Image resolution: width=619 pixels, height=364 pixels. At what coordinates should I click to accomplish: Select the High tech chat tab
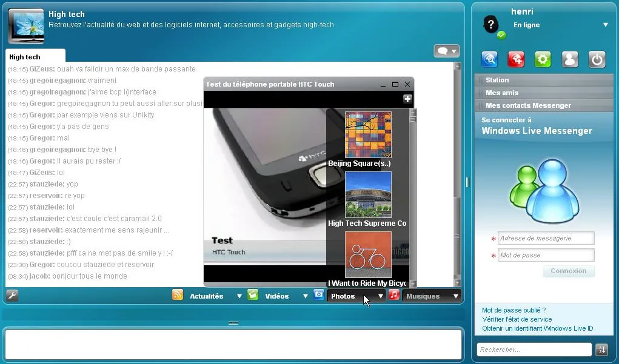coord(35,57)
